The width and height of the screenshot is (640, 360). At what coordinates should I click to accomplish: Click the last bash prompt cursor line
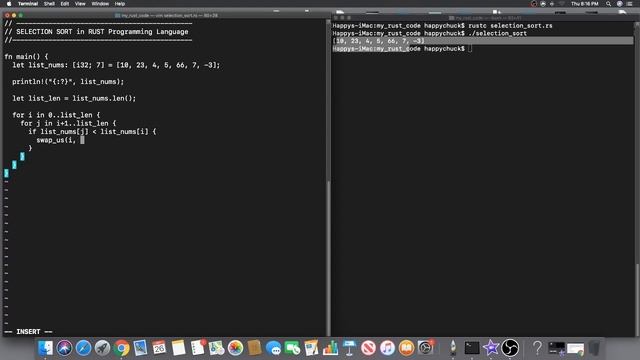(402, 49)
